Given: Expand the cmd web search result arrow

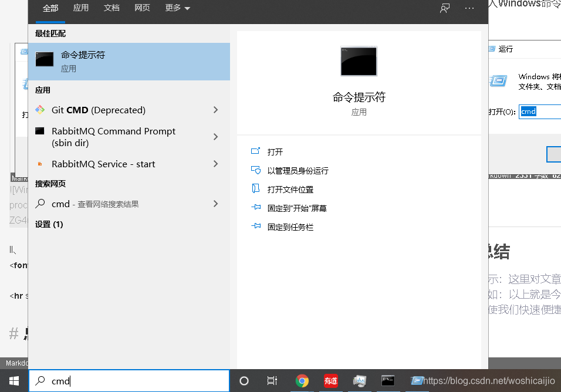Looking at the screenshot, I should click(x=215, y=204).
